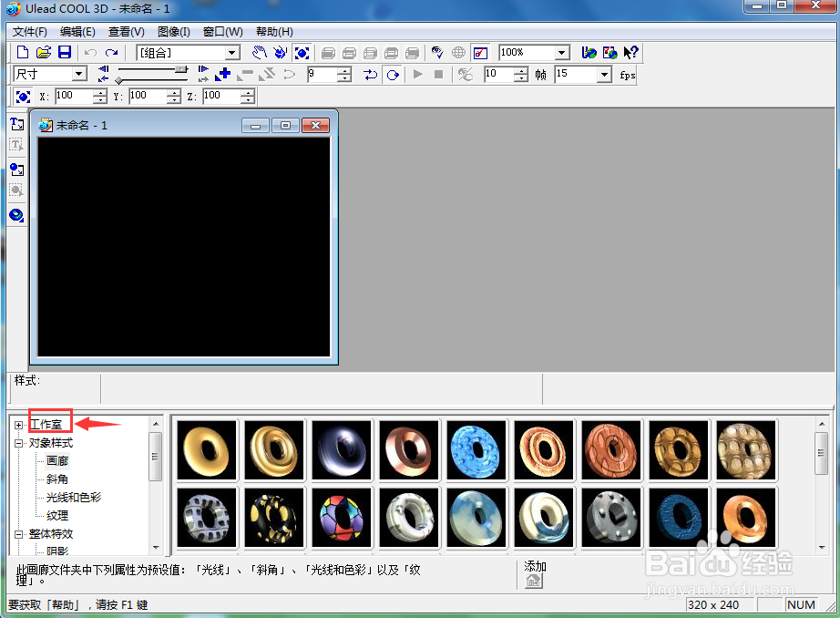Collapse the 整体特效 tree node

click(19, 534)
